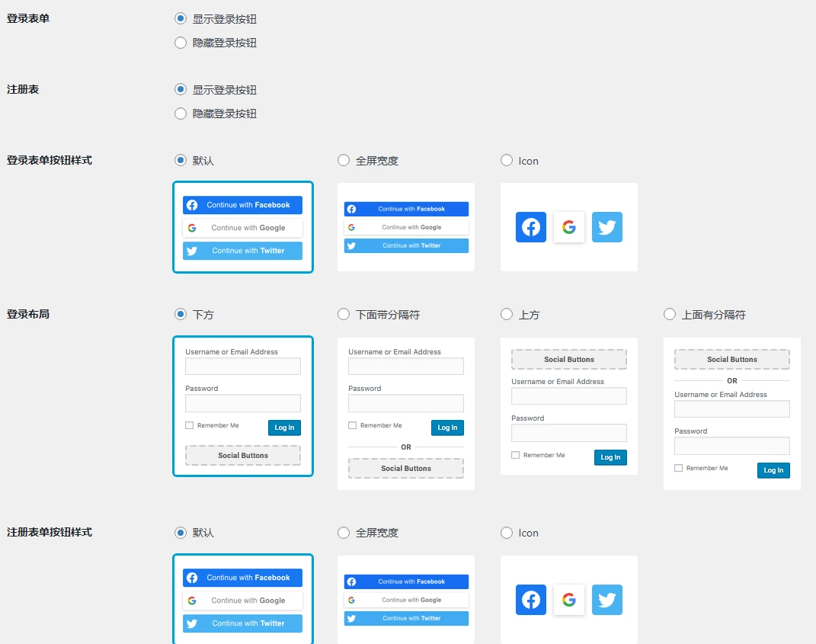This screenshot has height=644, width=816.
Task: Click the Google icon on the registration Continue button
Action: click(193, 601)
